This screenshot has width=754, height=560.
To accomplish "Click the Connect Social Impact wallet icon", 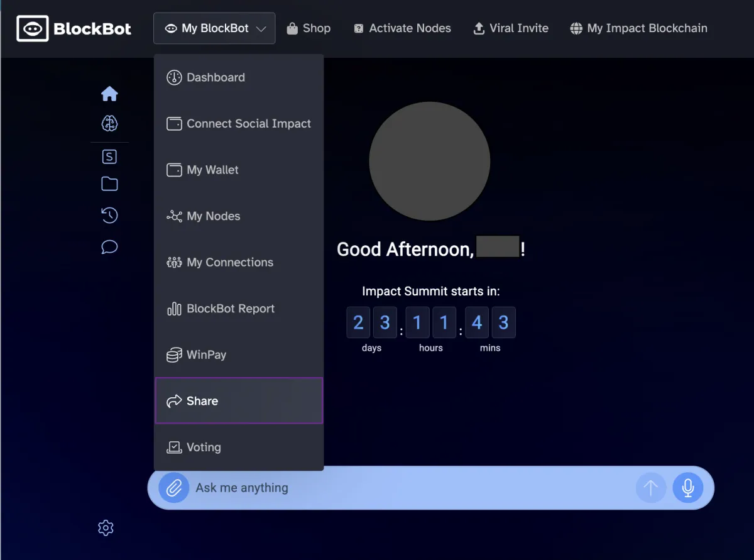I will [174, 124].
